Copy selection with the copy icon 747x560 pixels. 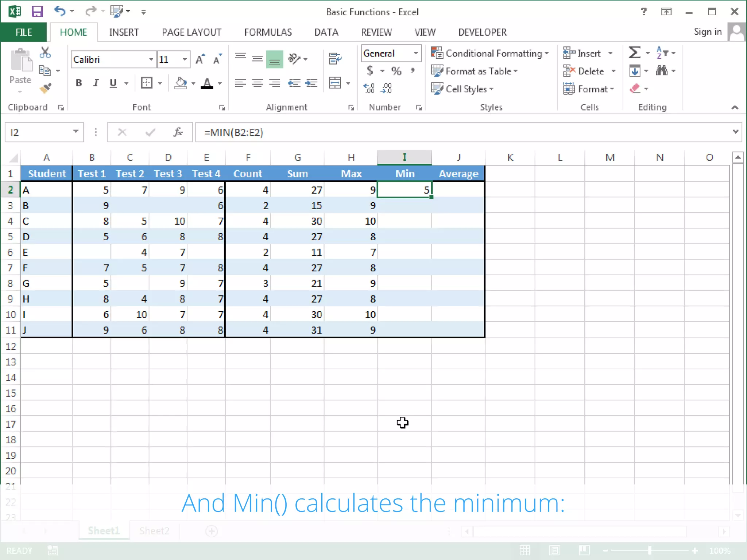tap(45, 71)
